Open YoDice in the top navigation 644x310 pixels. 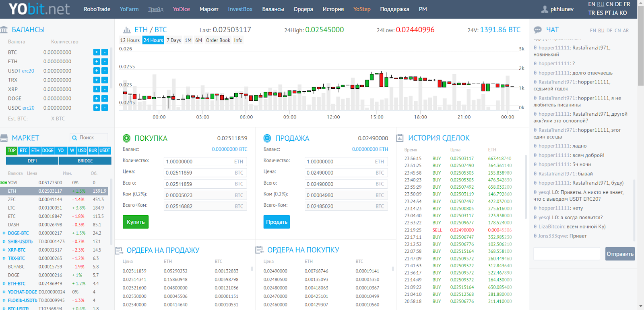[x=182, y=9]
